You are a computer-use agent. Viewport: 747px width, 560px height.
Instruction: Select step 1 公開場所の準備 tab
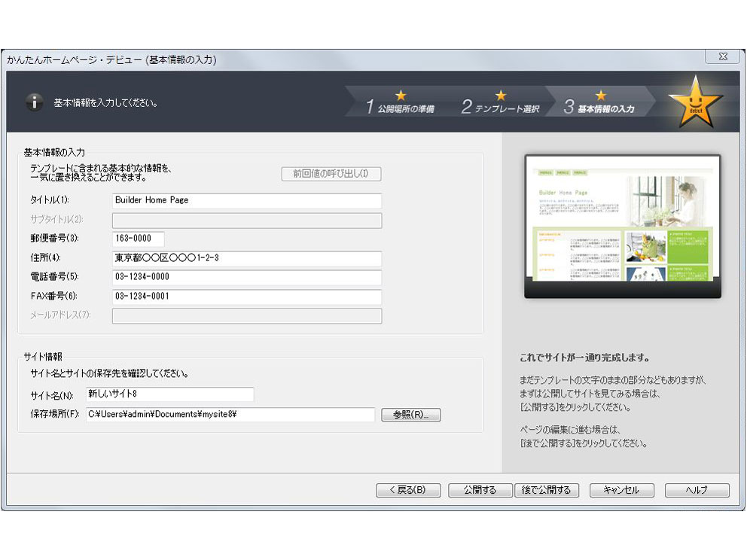(400, 108)
